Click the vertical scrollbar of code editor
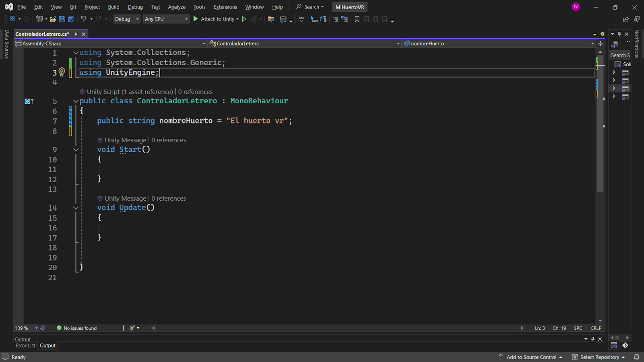Image resolution: width=644 pixels, height=362 pixels. 600,161
